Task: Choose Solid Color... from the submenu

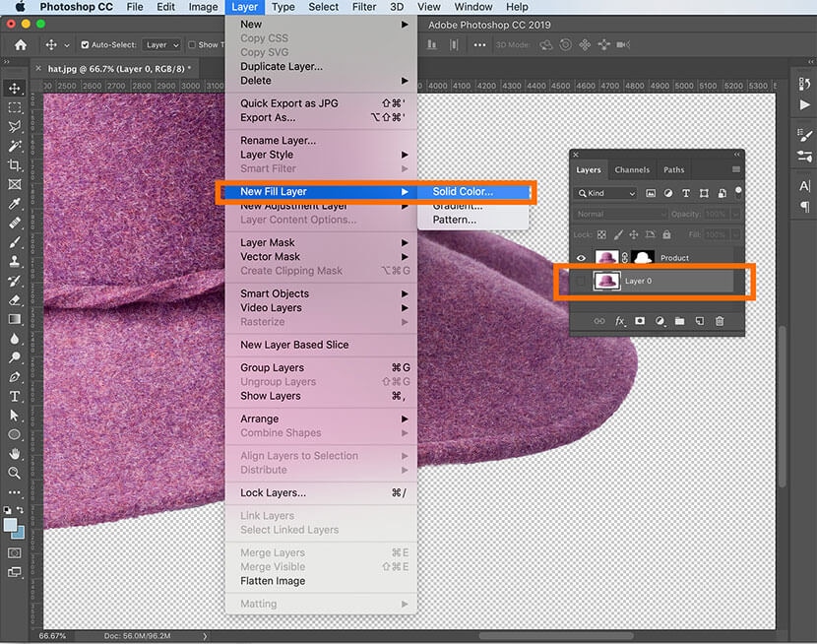Action: (463, 191)
